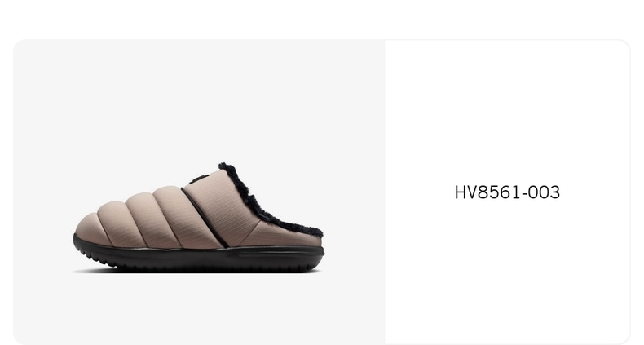644x345 pixels.
Task: Click blank white space below the style code
Action: tap(508, 271)
